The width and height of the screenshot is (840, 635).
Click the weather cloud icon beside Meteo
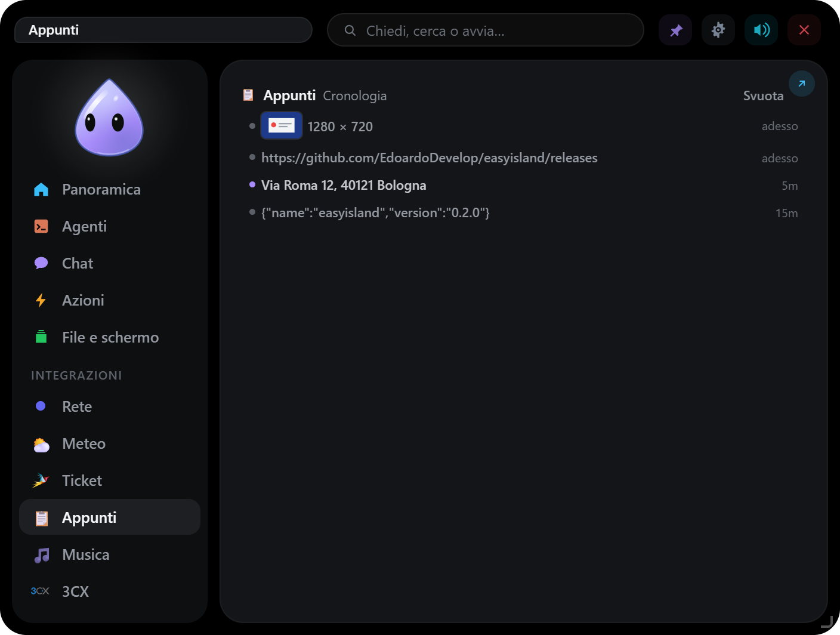pos(41,445)
